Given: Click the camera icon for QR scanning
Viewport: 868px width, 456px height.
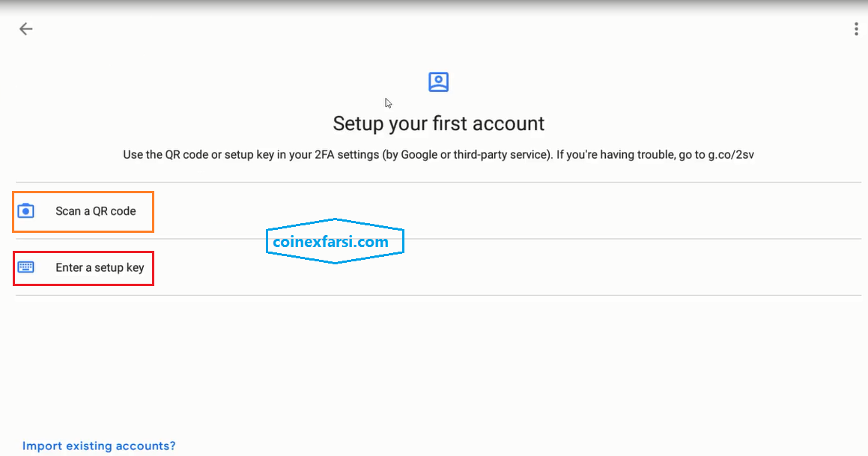Looking at the screenshot, I should pos(26,211).
